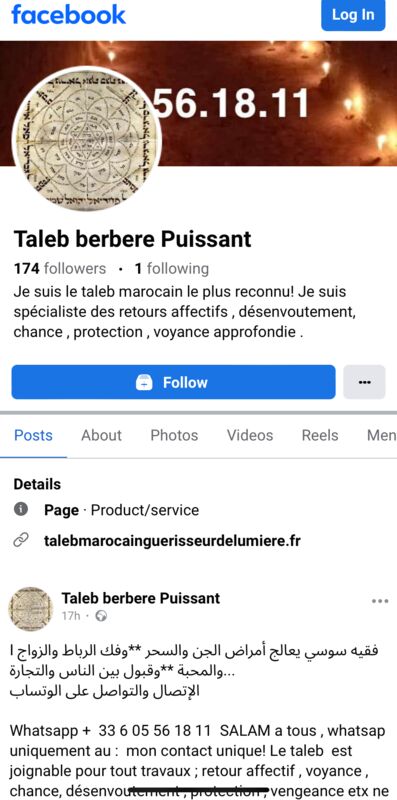Click the 1 following count
This screenshot has height=800, width=397.
(171, 268)
